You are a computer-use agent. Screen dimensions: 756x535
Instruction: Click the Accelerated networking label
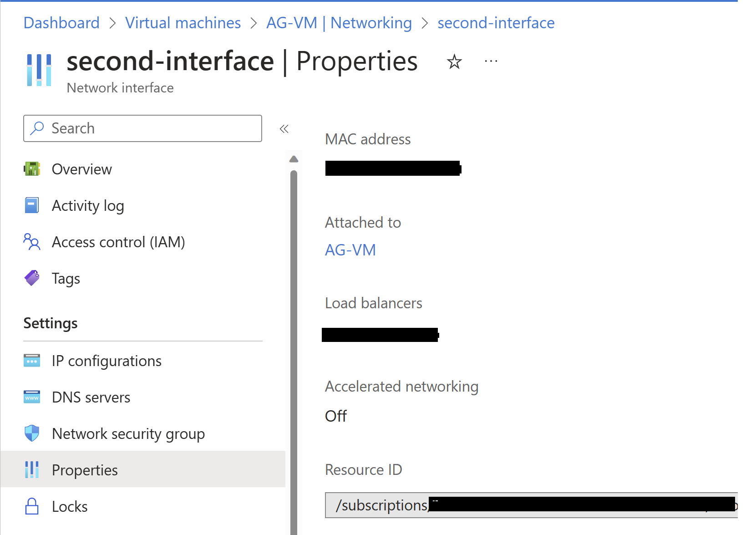(401, 386)
